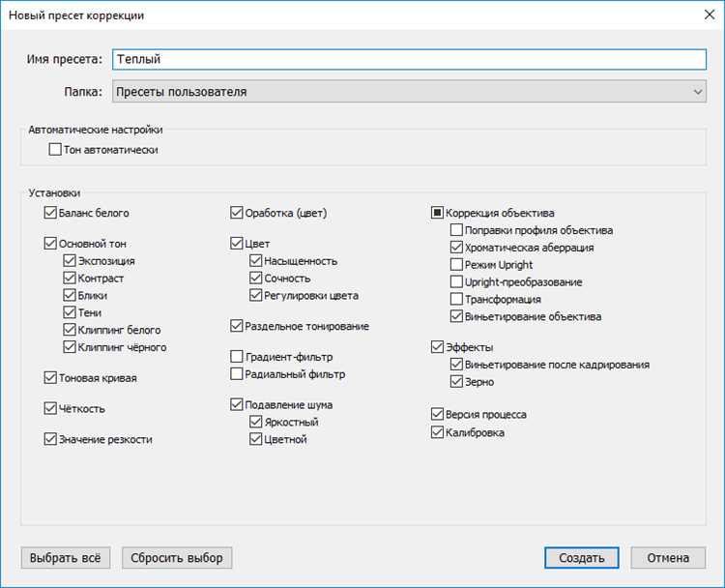This screenshot has height=588, width=725.
Task: Toggle the Калибровка checkbox
Action: coord(437,432)
